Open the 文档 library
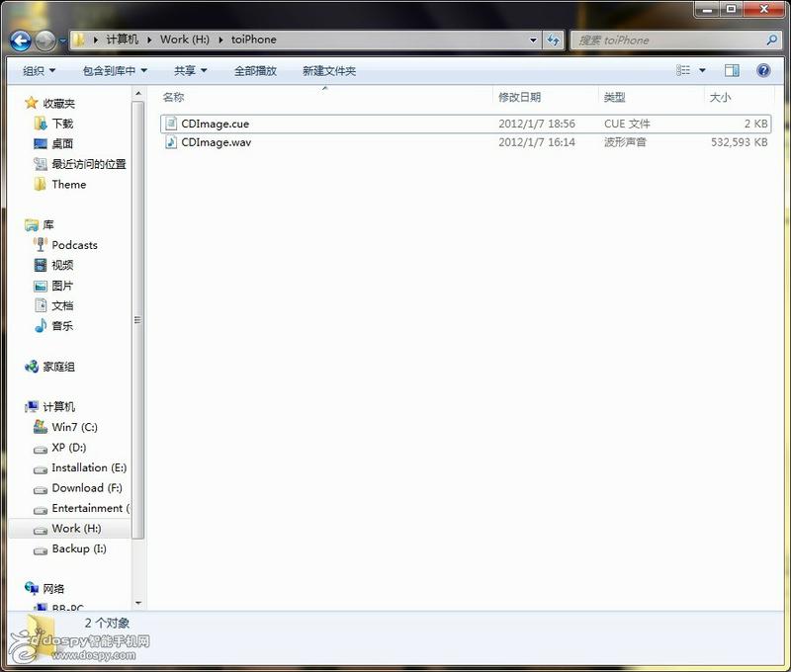The width and height of the screenshot is (791, 672). pos(62,305)
